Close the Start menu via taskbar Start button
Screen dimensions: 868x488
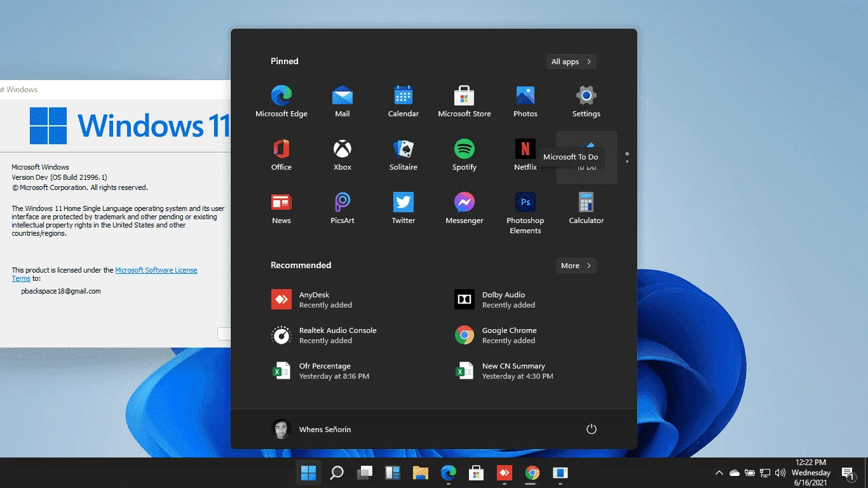click(308, 473)
